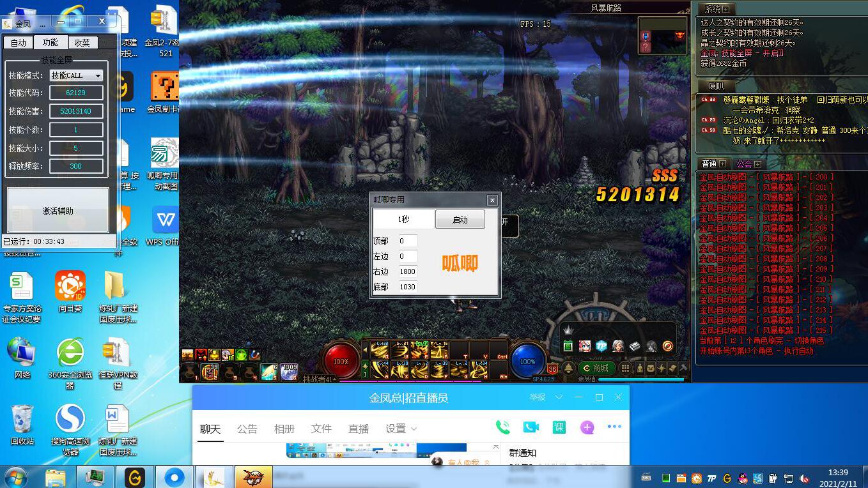Click the 释放频率 field showing 300

coord(76,166)
